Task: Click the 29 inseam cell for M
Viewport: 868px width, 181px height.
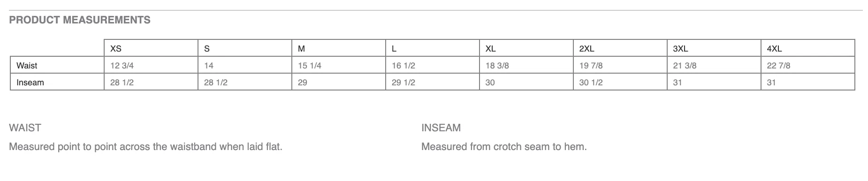Action: (339, 82)
